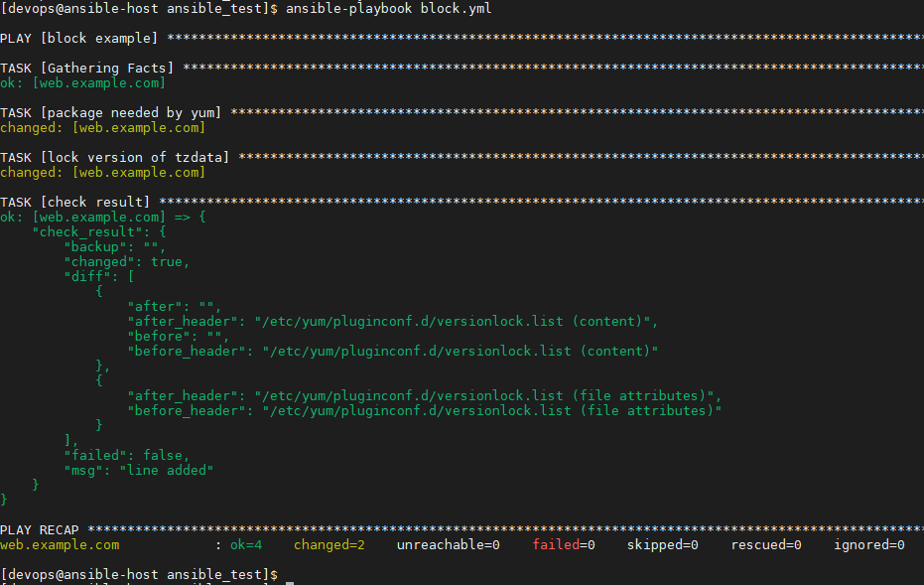Click the '"msg": "line added"' line

(139, 471)
